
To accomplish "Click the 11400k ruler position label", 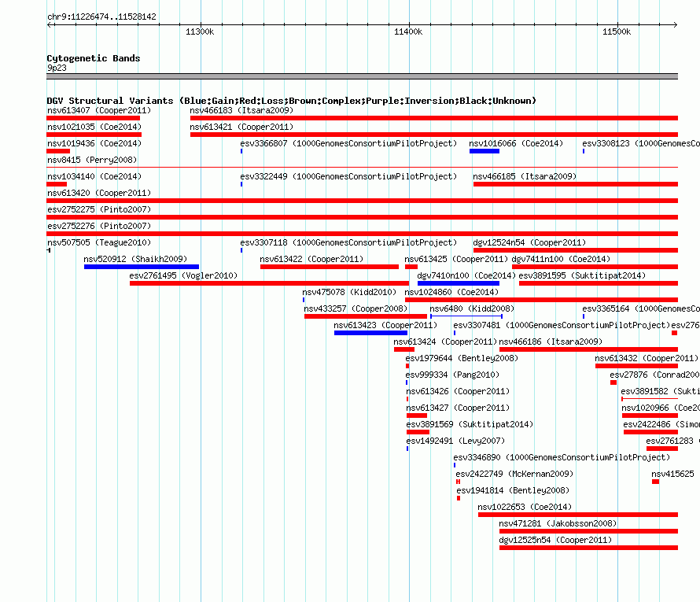I will coord(408,31).
